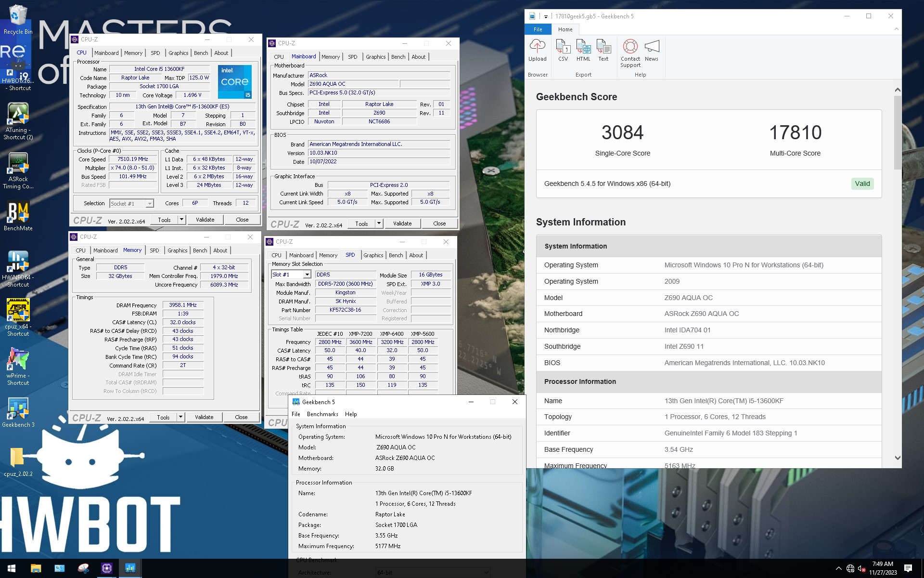Open Benchmarks menu in Geekbench 5 window

point(322,414)
